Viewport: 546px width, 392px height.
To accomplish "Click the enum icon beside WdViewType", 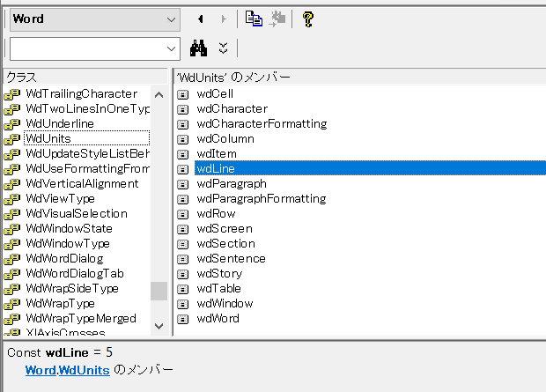I will tap(11, 199).
